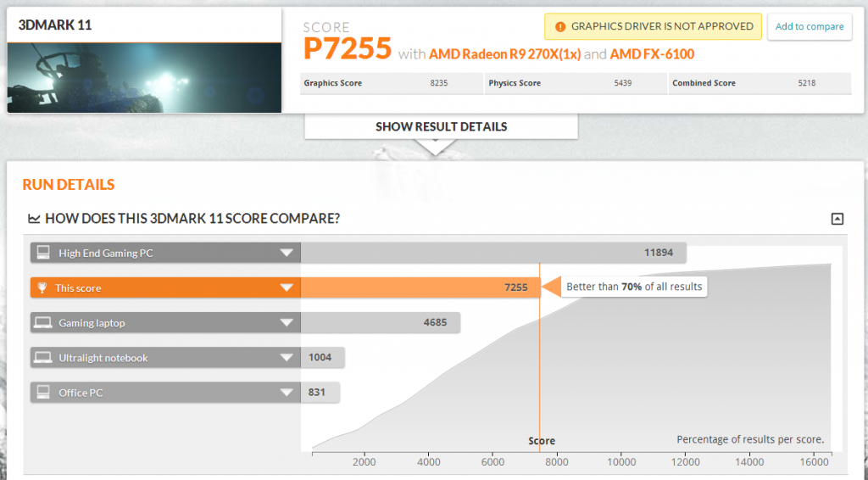Image resolution: width=868 pixels, height=480 pixels.
Task: Click the chart icon beside the comparison heading
Action: [x=34, y=219]
